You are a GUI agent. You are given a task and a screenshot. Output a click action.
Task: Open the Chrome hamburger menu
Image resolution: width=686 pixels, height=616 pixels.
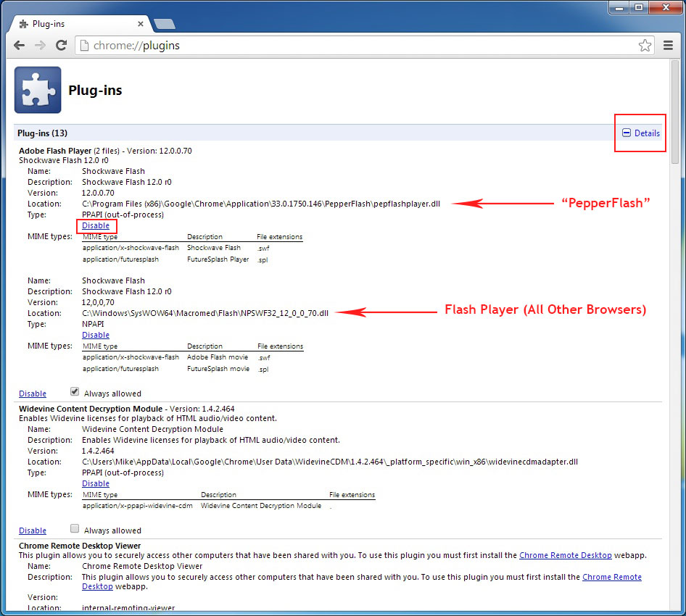click(x=668, y=46)
